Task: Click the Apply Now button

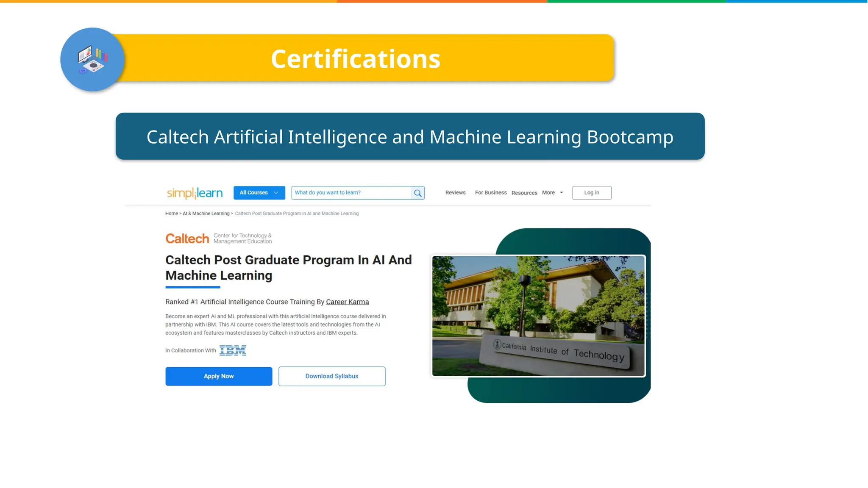Action: [219, 376]
